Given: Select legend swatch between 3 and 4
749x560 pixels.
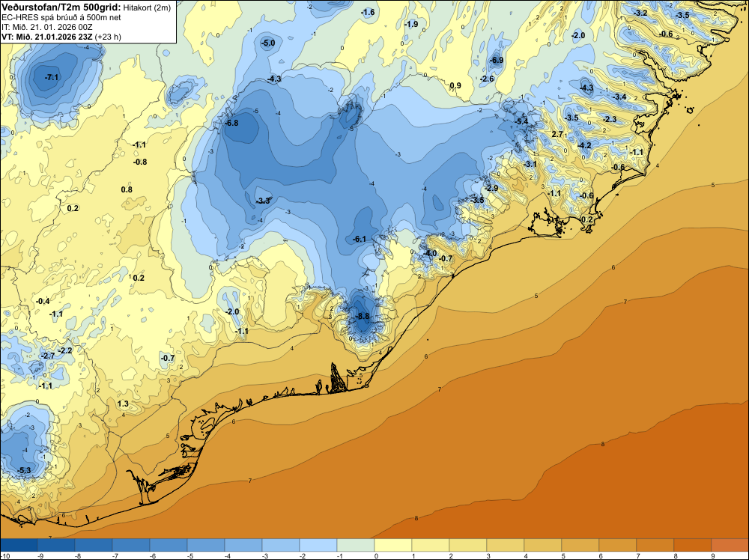Looking at the screenshot, I should (x=506, y=545).
